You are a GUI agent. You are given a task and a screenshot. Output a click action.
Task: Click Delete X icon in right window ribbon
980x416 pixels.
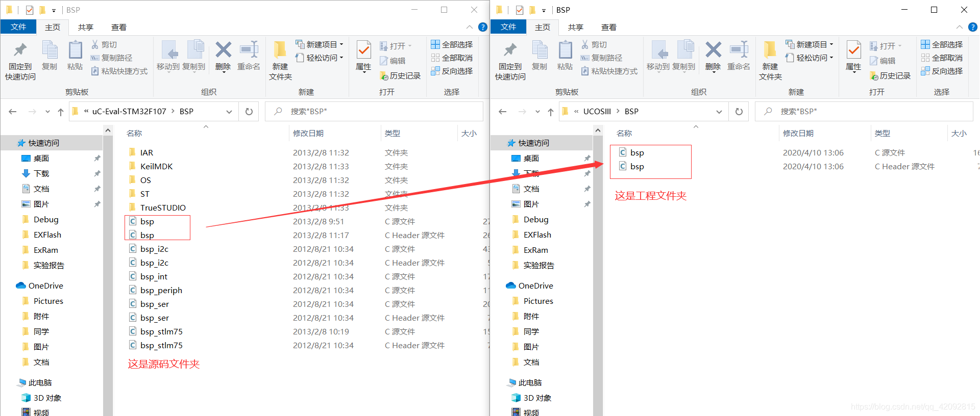coord(713,49)
